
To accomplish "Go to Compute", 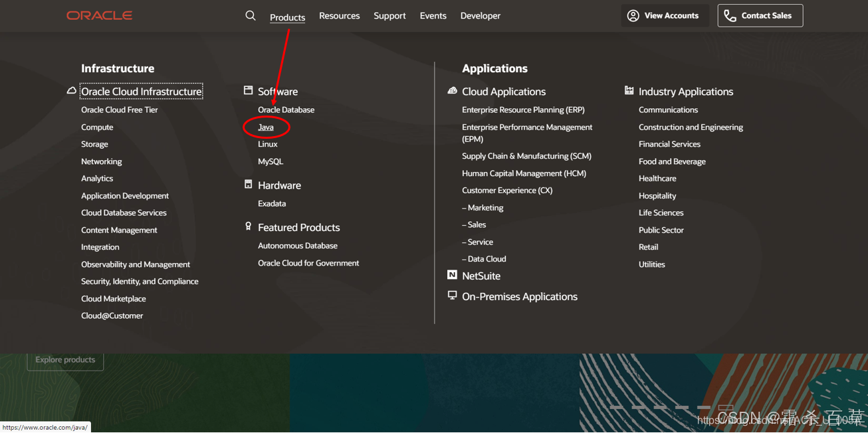I will pos(97,127).
